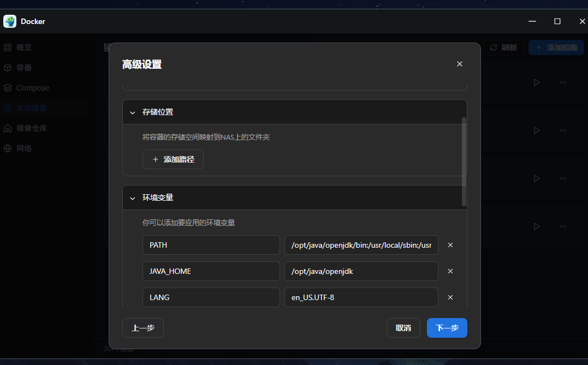Run the second image with play icon

click(537, 130)
